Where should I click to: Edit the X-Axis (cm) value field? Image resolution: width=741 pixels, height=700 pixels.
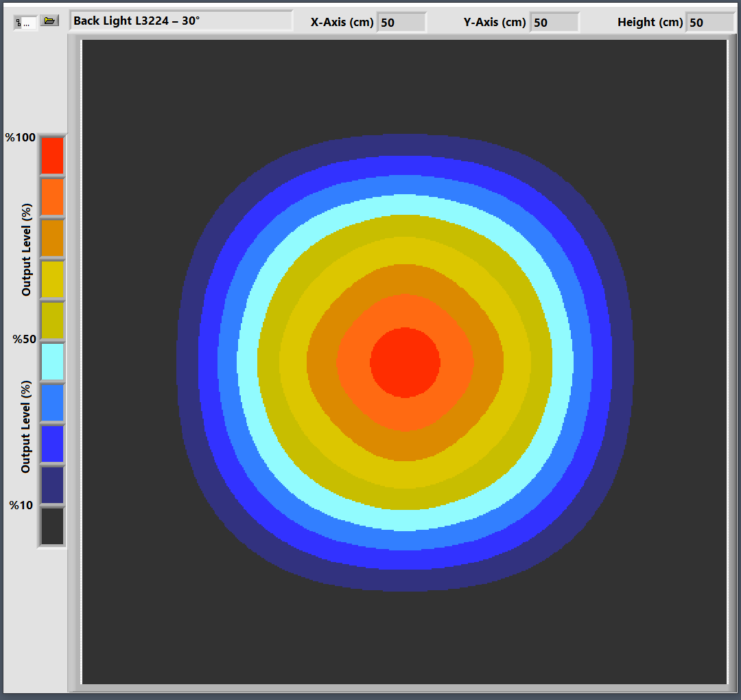click(401, 23)
